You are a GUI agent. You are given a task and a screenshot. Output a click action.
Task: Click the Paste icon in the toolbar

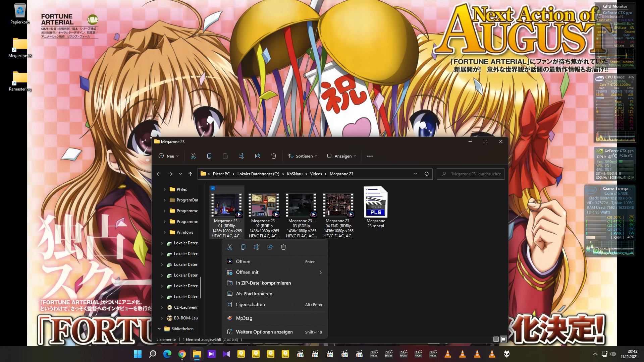[225, 156]
